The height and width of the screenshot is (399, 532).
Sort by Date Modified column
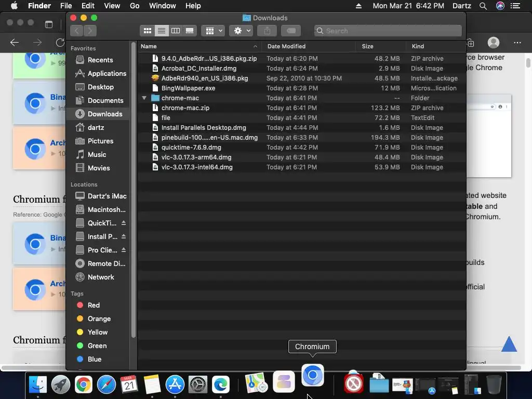point(309,46)
